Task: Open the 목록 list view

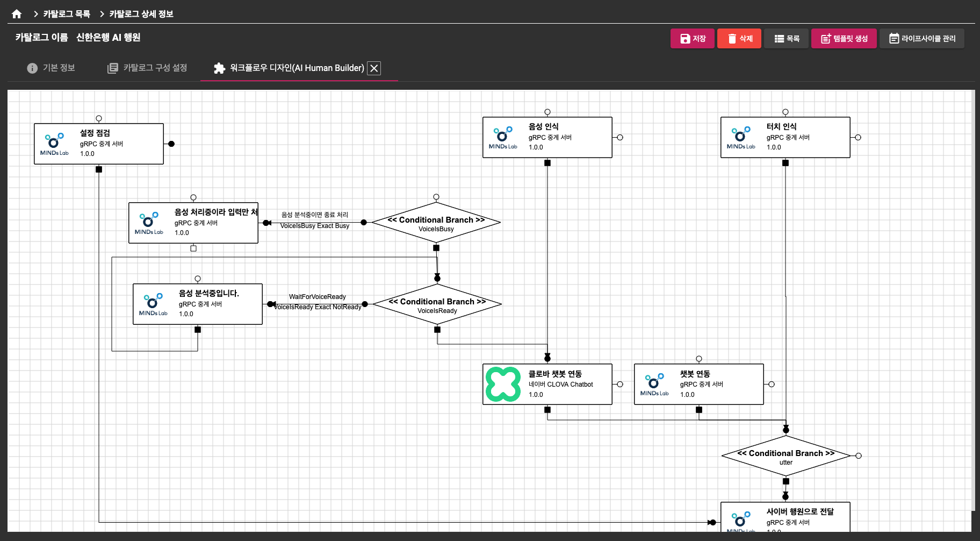Action: [x=786, y=39]
